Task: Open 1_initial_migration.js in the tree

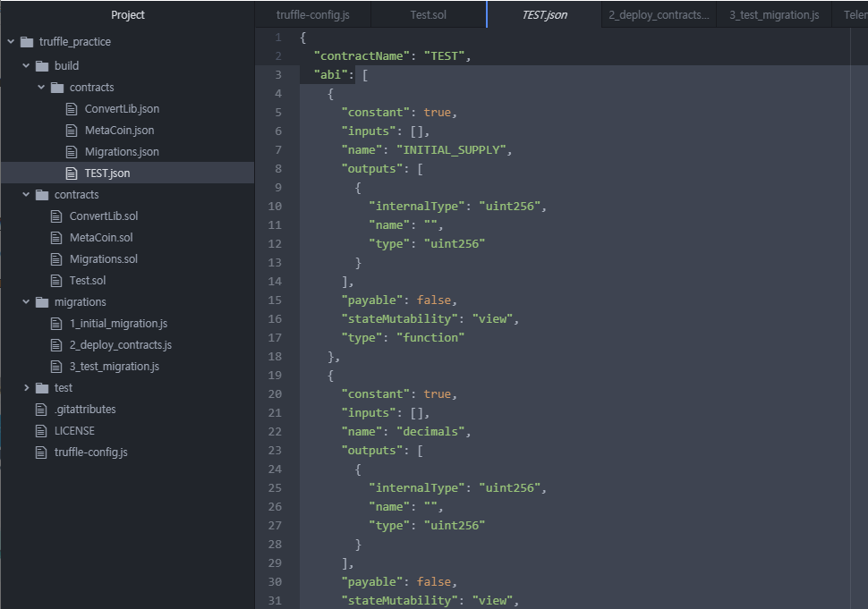Action: 118,324
